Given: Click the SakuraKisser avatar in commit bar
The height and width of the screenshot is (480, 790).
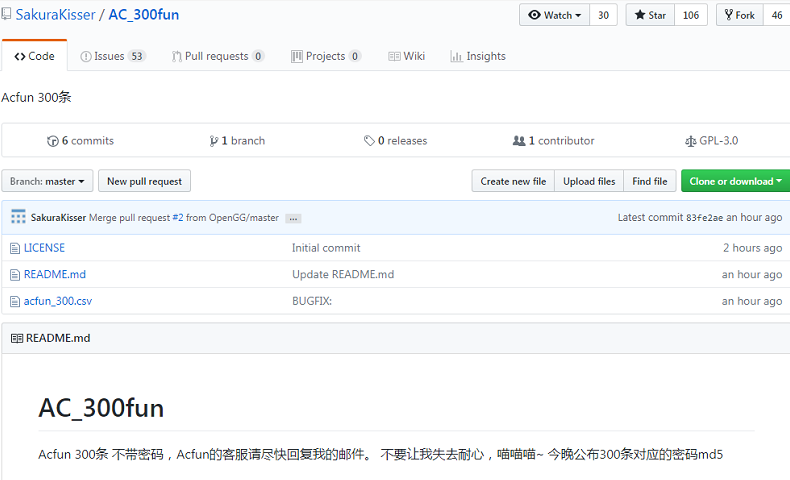Looking at the screenshot, I should pyautogui.click(x=18, y=217).
